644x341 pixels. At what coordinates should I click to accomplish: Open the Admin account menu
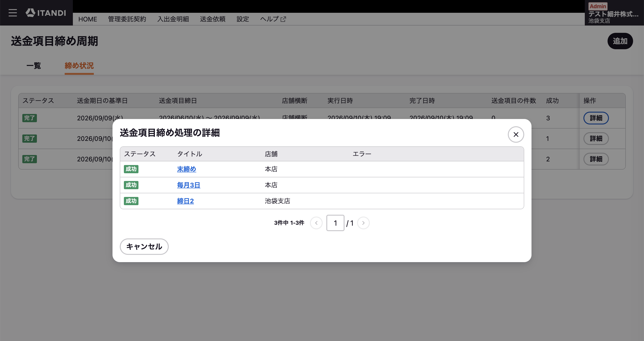(x=614, y=13)
